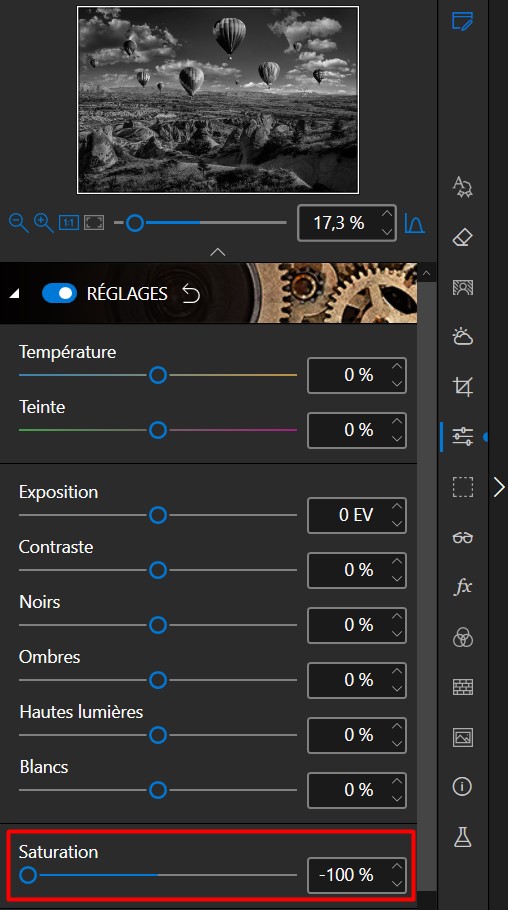Zoom out of the preview
This screenshot has width=508, height=910.
19,222
